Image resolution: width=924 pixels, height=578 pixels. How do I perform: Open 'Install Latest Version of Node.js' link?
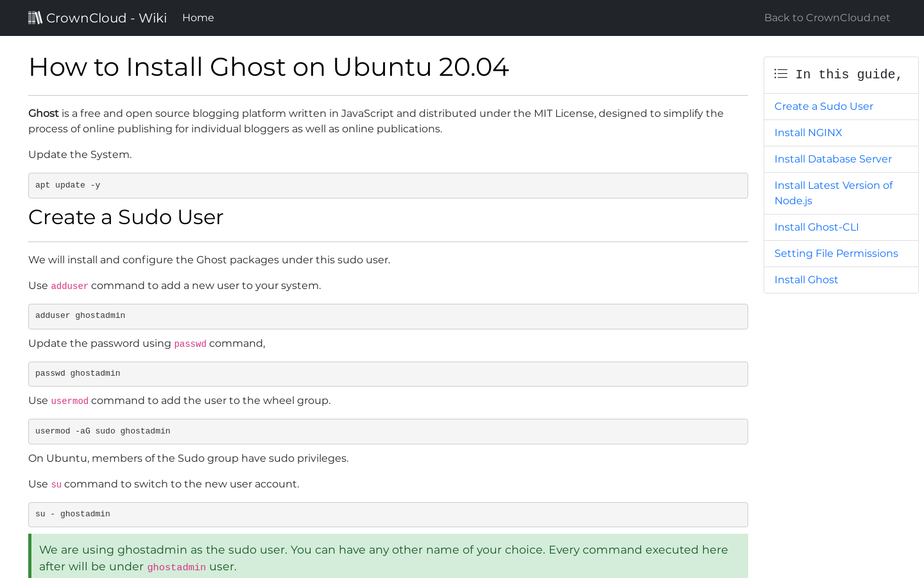(x=834, y=193)
